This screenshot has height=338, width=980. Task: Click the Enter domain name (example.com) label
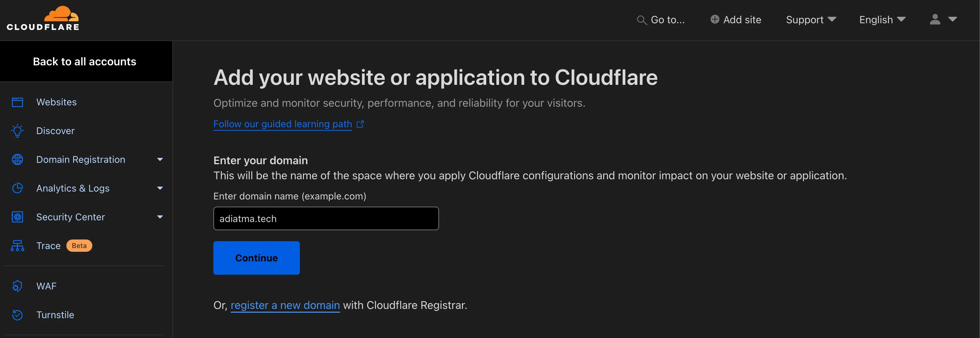tap(290, 196)
